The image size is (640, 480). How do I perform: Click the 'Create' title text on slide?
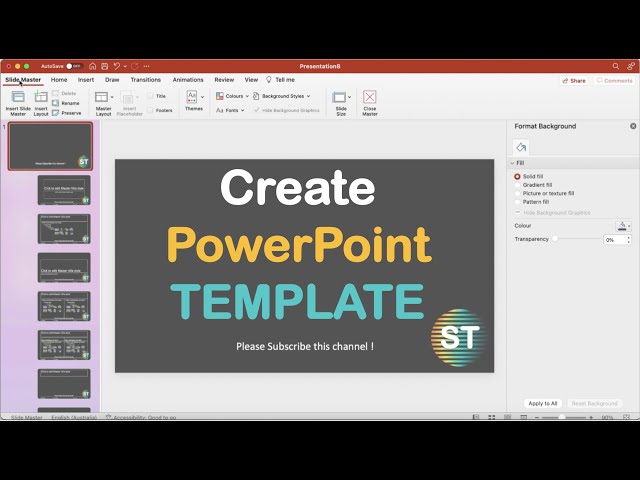[x=298, y=187]
